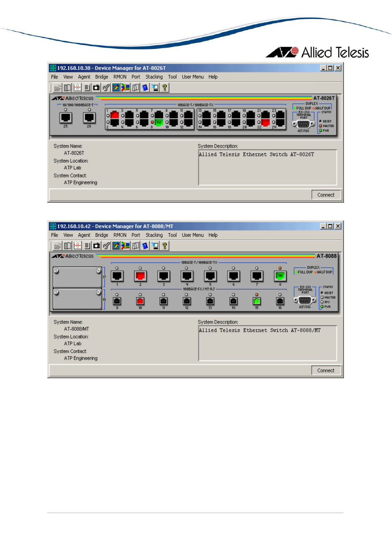Open RMON menu in AT-8088/MT window

[120, 235]
